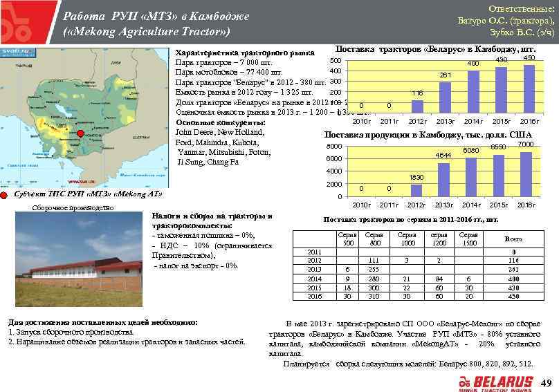Click the cell '255' in the 2013 row

click(x=374, y=270)
